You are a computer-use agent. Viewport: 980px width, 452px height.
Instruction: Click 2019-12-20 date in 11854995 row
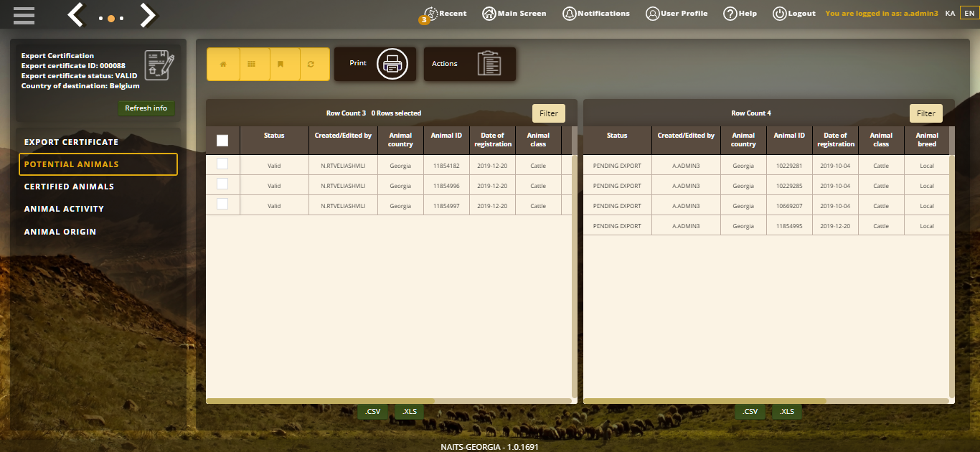coord(835,226)
